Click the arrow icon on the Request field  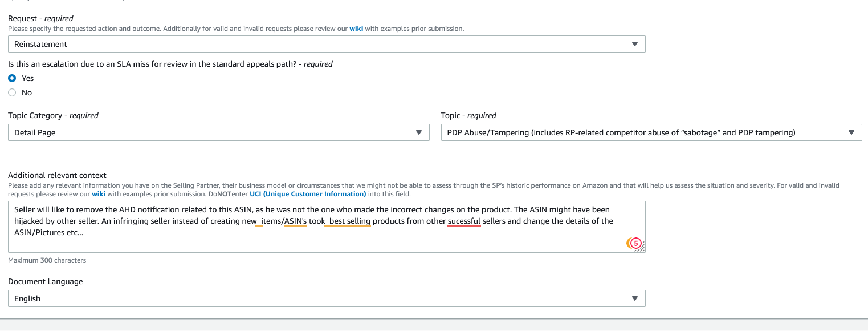(635, 44)
